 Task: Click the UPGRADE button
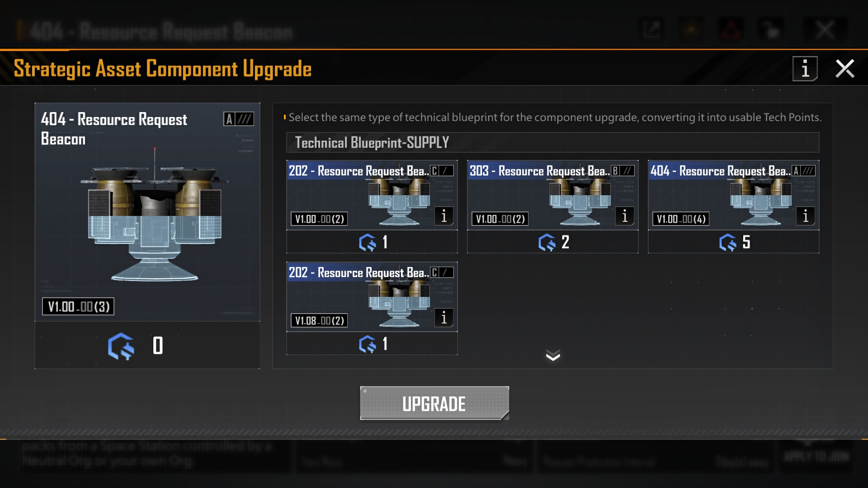pos(434,403)
